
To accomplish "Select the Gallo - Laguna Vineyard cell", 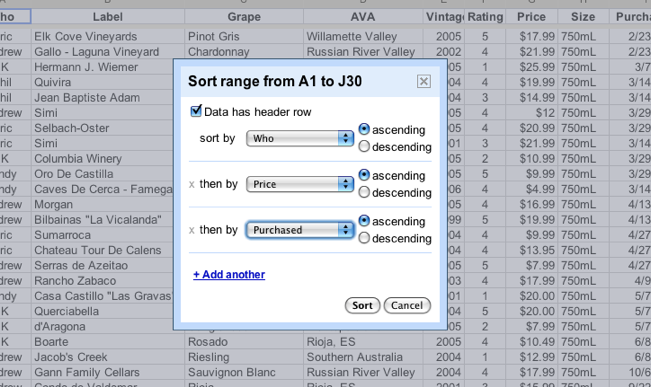I will click(x=108, y=52).
